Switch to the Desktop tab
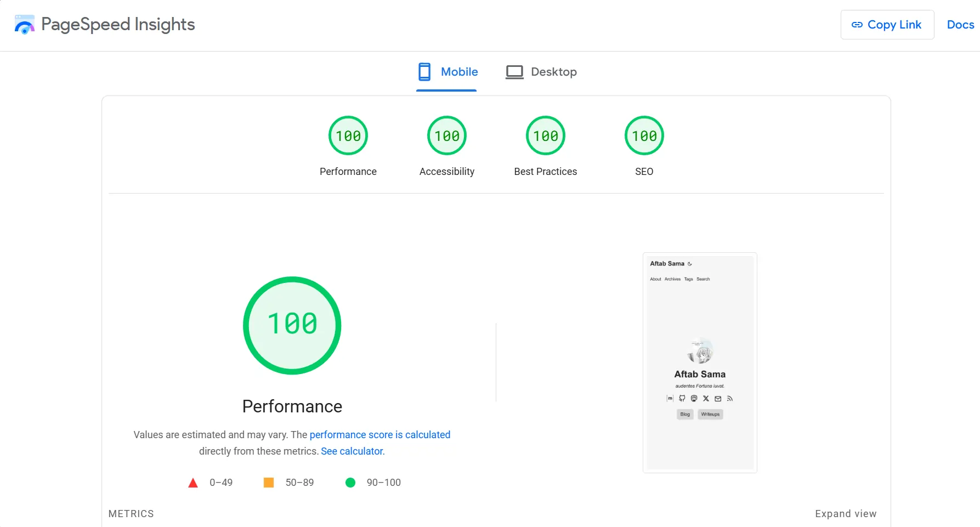 tap(541, 72)
